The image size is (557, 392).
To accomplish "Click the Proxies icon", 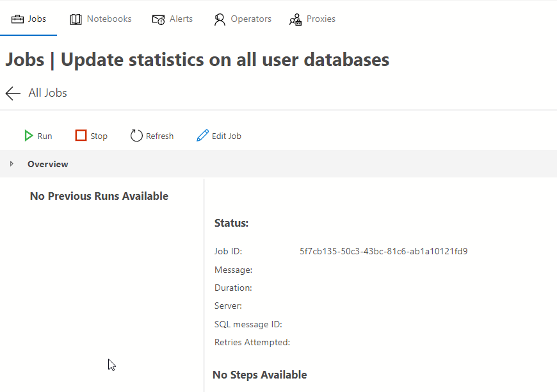I will coord(295,19).
